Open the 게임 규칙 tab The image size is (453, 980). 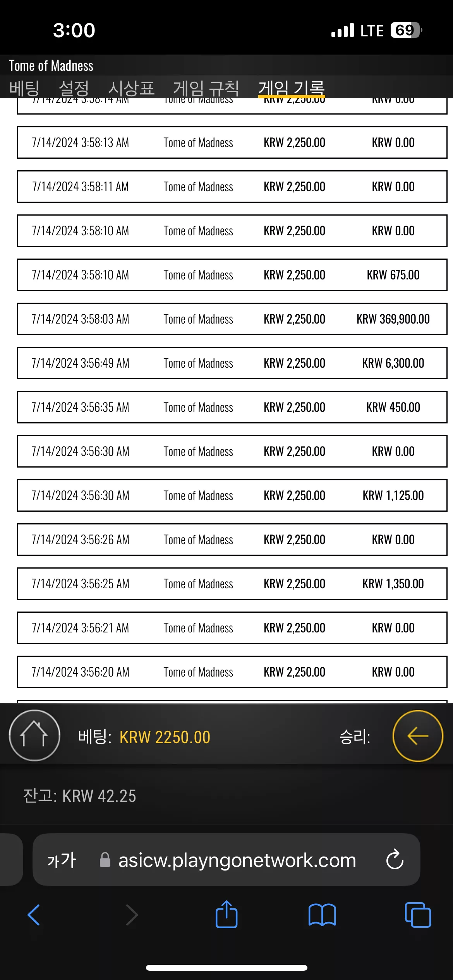206,88
